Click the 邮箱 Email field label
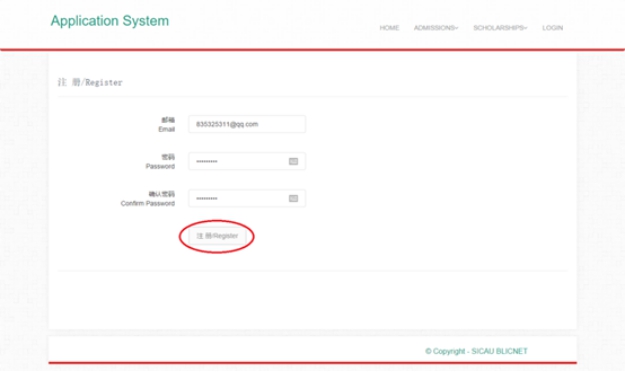 coord(167,124)
